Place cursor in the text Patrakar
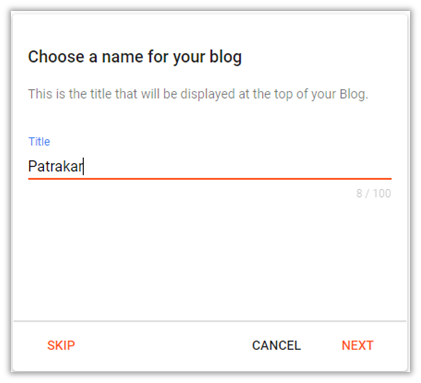Screen dimensions: 421x383 point(55,166)
